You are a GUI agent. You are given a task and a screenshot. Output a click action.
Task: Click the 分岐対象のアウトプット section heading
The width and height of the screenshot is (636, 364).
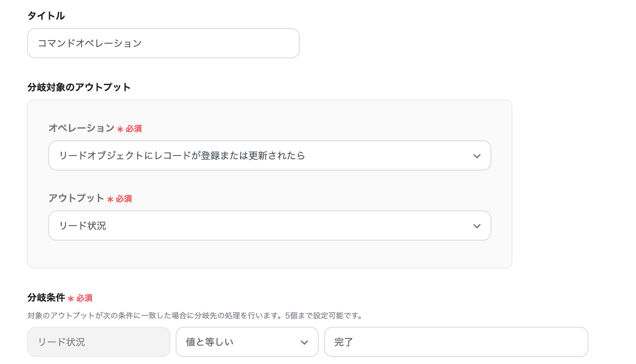(x=79, y=87)
